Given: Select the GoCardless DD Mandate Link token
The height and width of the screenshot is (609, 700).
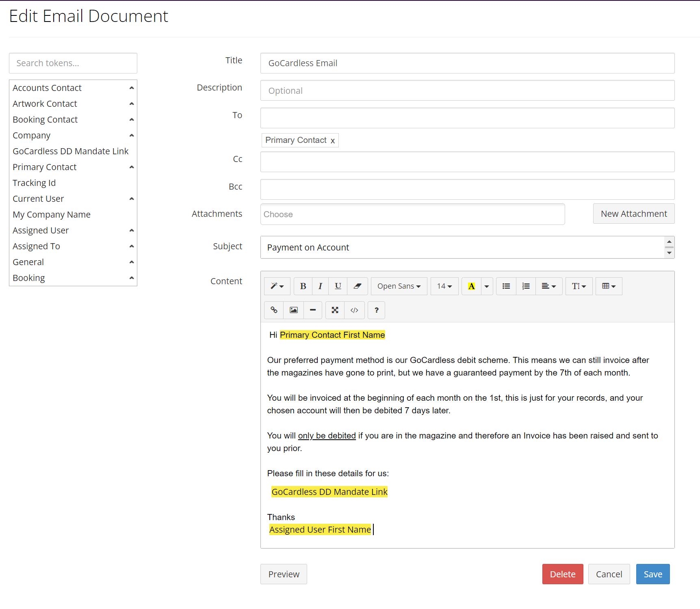Looking at the screenshot, I should click(70, 151).
